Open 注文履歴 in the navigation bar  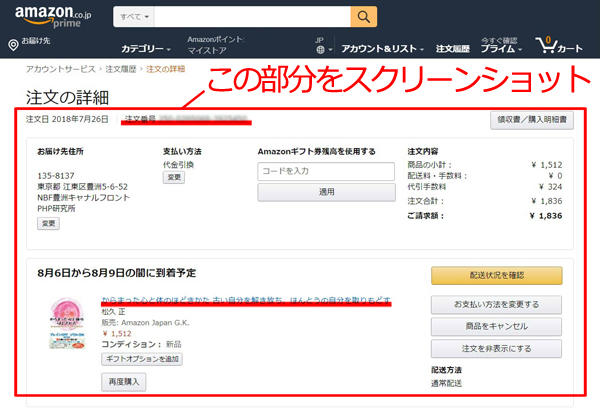453,49
